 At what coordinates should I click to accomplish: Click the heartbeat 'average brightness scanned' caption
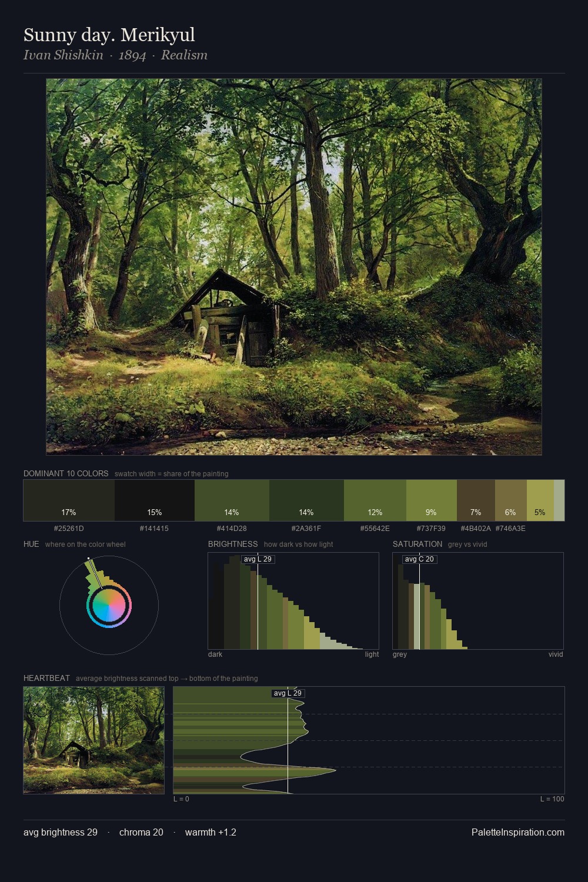click(166, 679)
